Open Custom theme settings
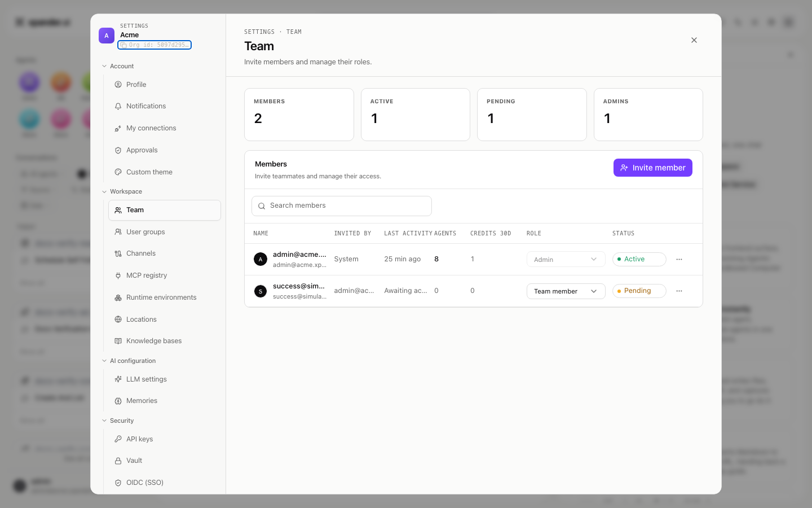Screen dimensions: 812x508 tap(165, 172)
